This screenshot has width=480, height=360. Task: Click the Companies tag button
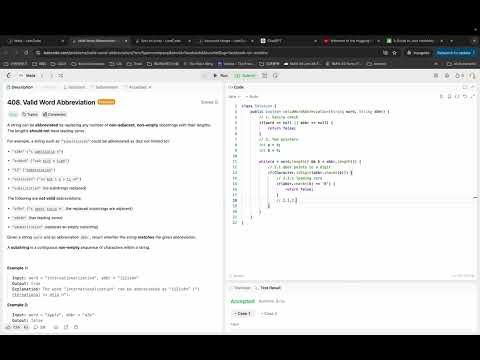click(55, 114)
